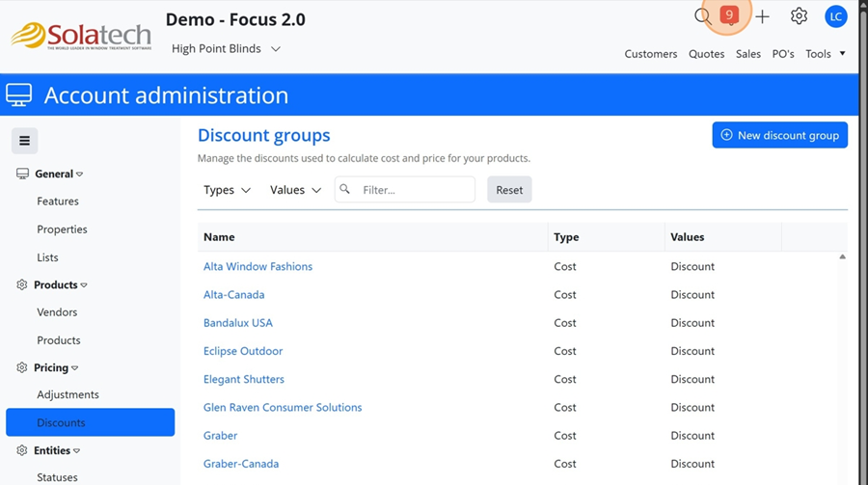The width and height of the screenshot is (868, 485).
Task: Open the Tools menu
Action: click(x=825, y=54)
